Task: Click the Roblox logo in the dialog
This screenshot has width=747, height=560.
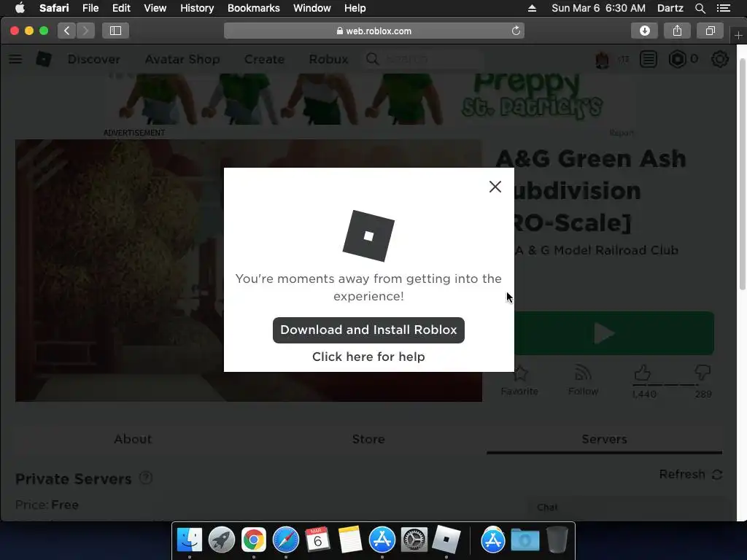Action: click(368, 236)
